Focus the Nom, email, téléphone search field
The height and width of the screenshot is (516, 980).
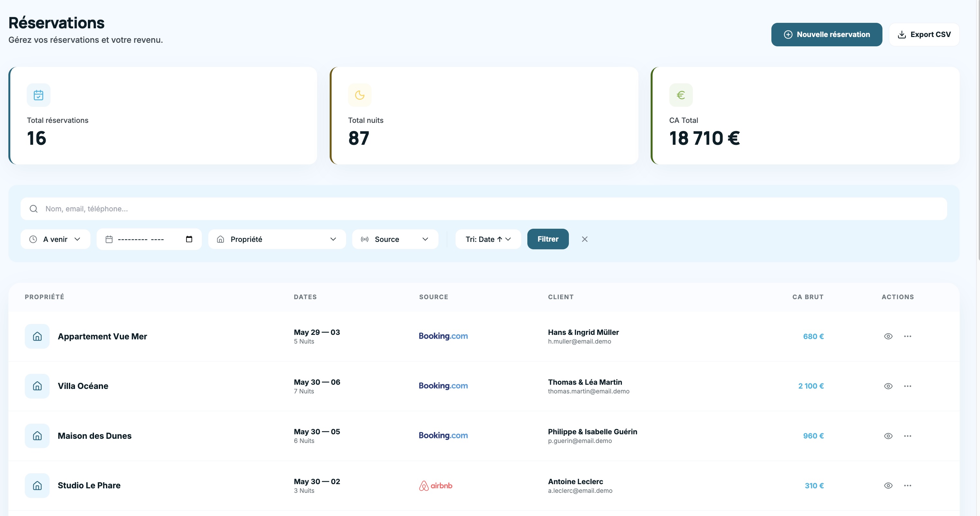pyautogui.click(x=484, y=209)
